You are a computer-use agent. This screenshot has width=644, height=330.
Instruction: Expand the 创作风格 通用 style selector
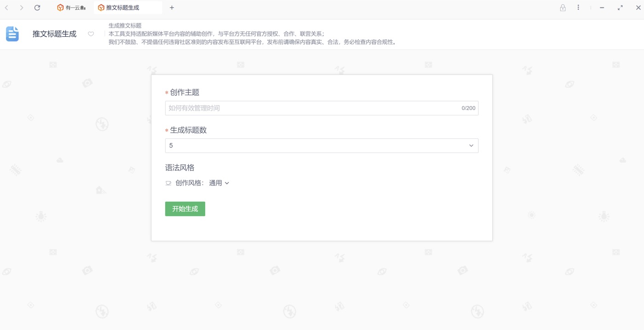(x=219, y=183)
